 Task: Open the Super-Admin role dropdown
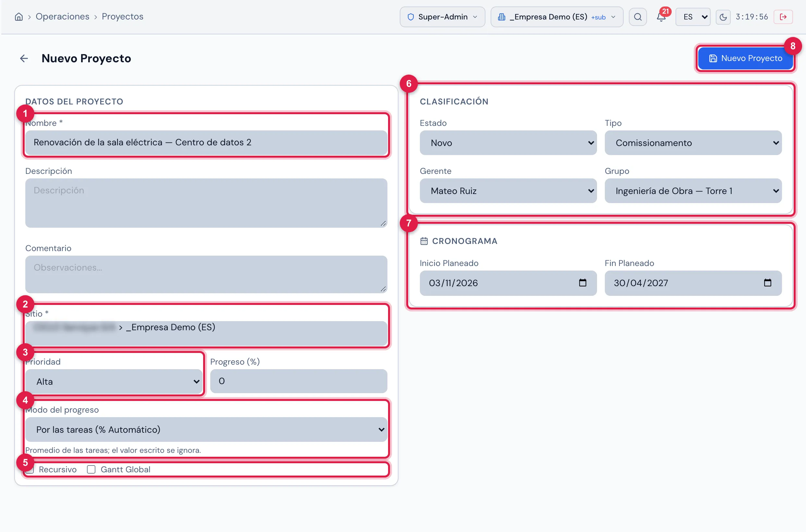pyautogui.click(x=442, y=17)
